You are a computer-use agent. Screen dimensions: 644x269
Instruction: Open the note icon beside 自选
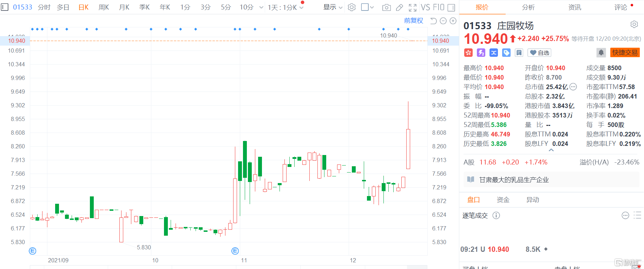(x=519, y=53)
